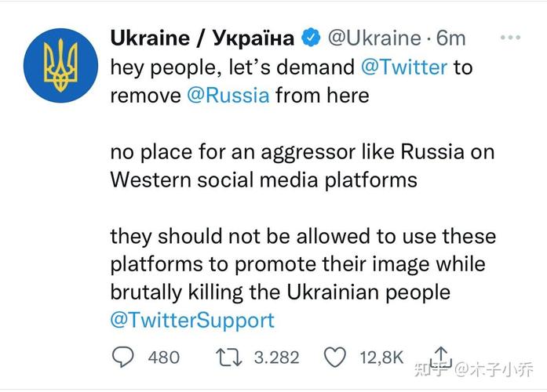Open the @Twitter mention link
The image size is (547, 392).
[403, 67]
